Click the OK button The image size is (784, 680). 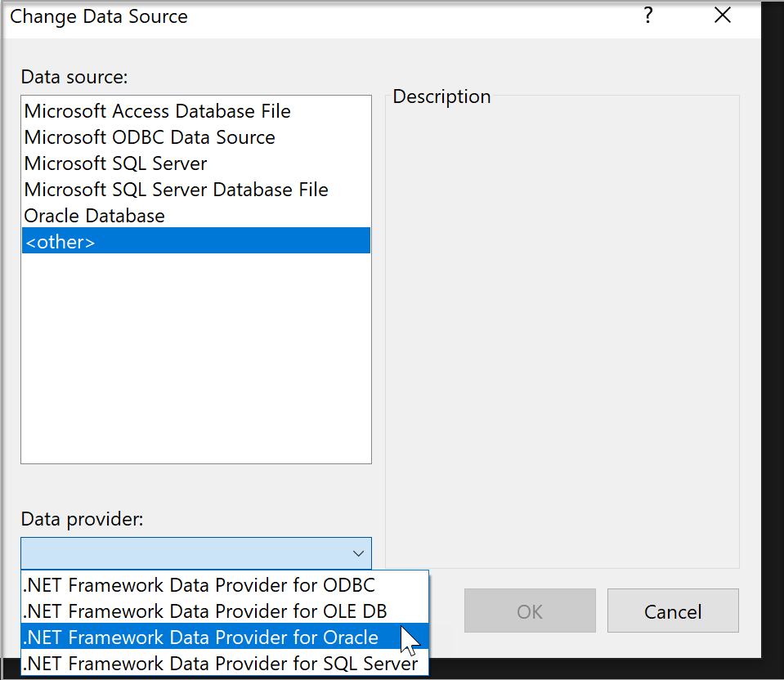click(x=529, y=610)
